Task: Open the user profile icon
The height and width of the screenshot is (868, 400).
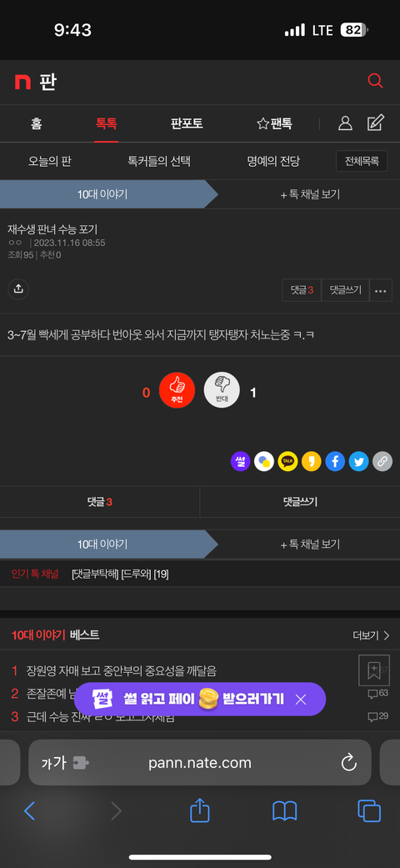Action: point(345,123)
